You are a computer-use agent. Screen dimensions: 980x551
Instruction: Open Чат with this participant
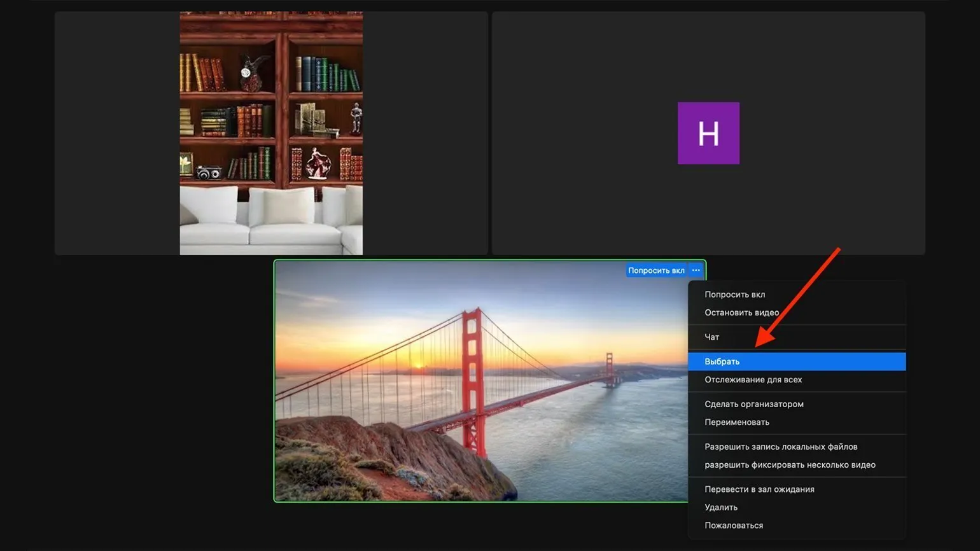[x=711, y=337]
